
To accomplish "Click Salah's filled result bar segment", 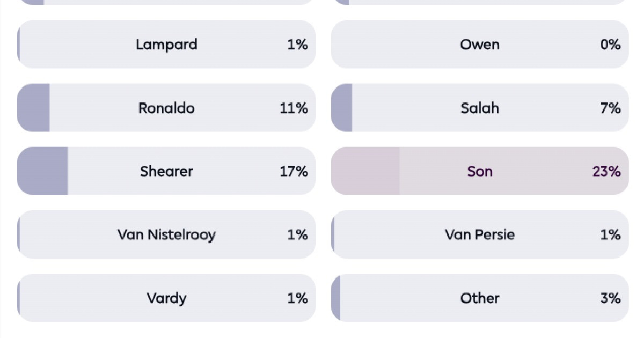I will click(x=342, y=108).
